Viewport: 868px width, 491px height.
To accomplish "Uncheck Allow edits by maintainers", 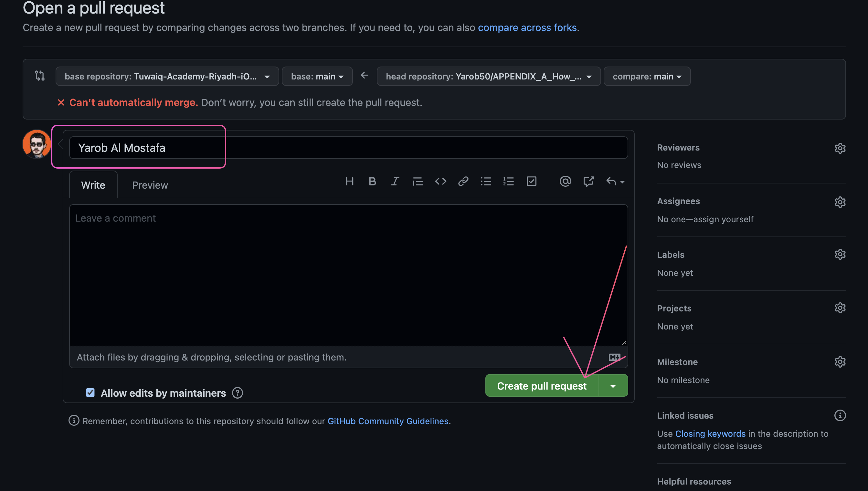I will coord(90,392).
